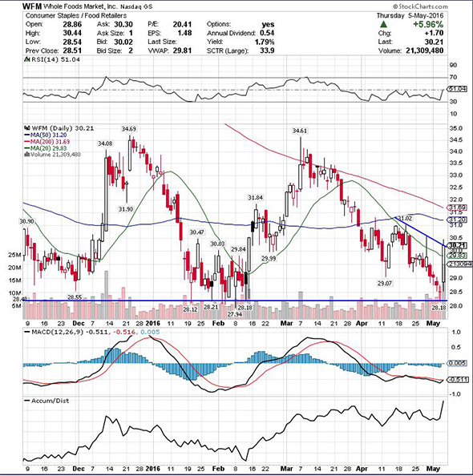Screen dimensions: 473x476
Task: Click the +5.96% percent change figure
Action: point(428,24)
